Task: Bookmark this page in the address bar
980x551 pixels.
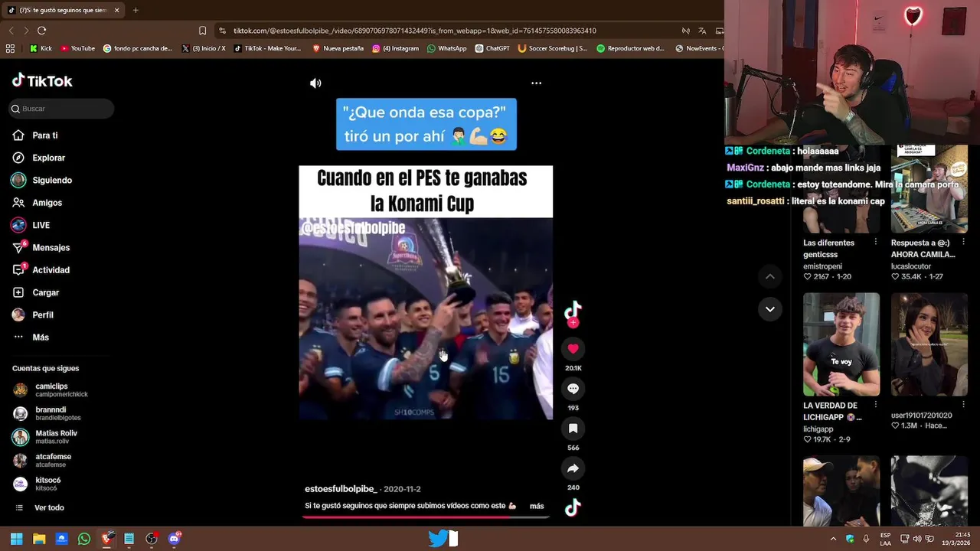Action: [x=202, y=31]
